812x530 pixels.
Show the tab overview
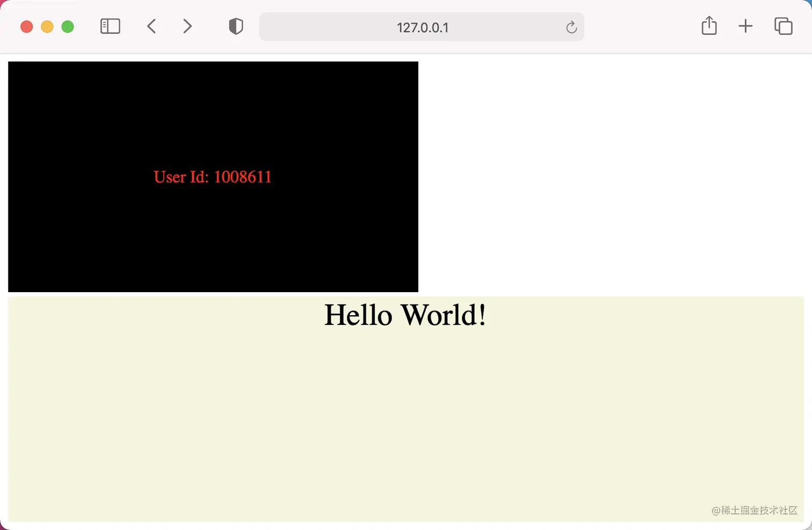783,26
